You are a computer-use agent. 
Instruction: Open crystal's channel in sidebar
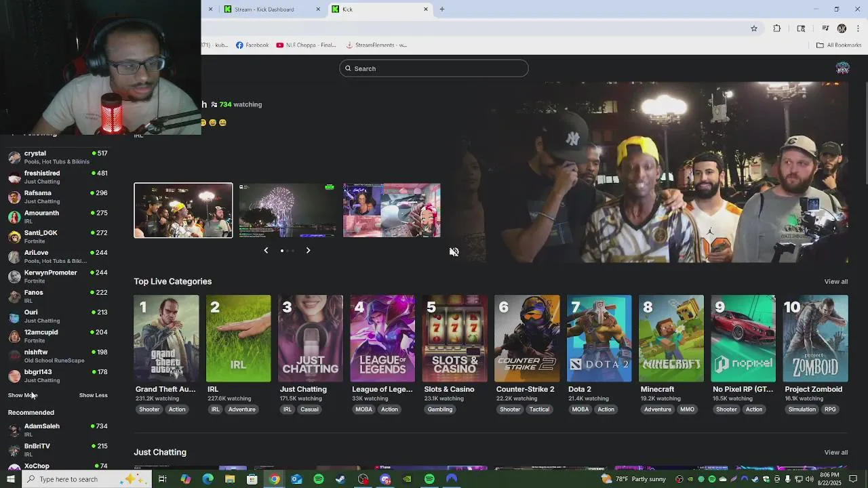[x=58, y=157]
